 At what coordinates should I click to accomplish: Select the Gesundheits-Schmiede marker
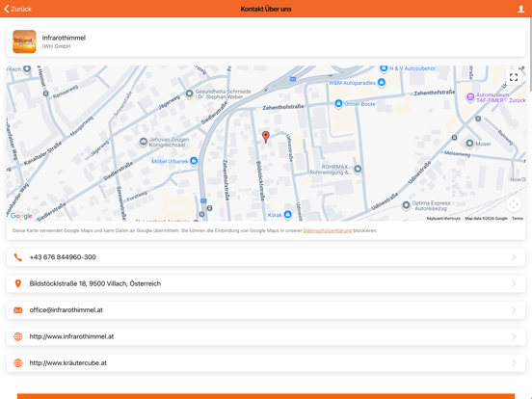click(x=189, y=93)
